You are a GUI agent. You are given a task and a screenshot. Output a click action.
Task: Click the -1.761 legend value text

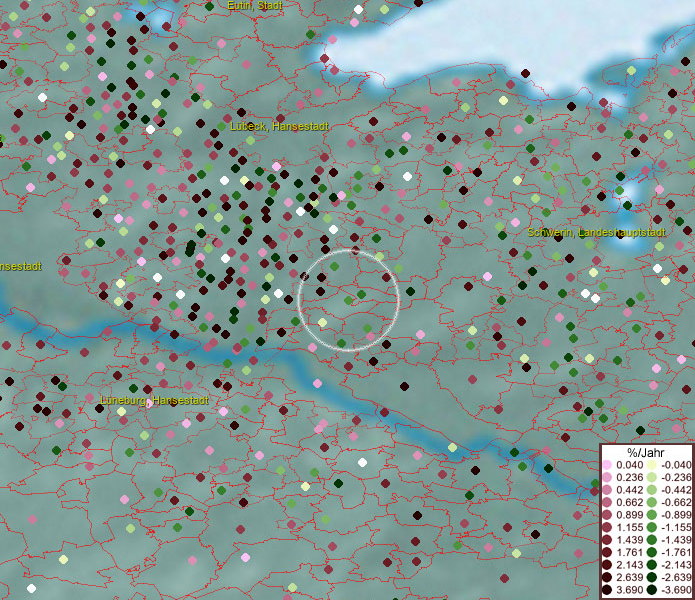tap(673, 553)
